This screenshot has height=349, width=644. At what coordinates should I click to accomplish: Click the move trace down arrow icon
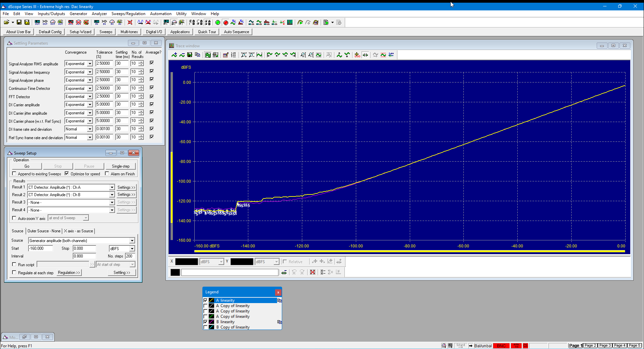coord(347,55)
